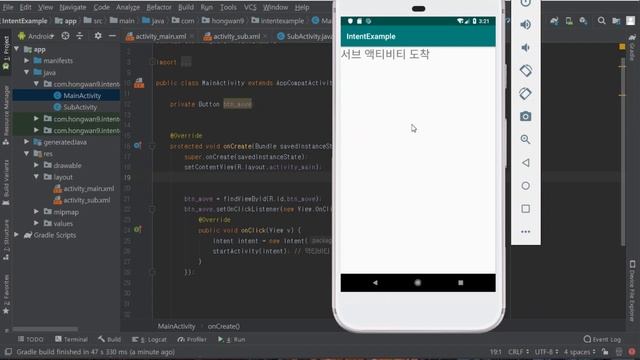
Task: Click MainActivity breadcrumb in editor
Action: click(176, 326)
